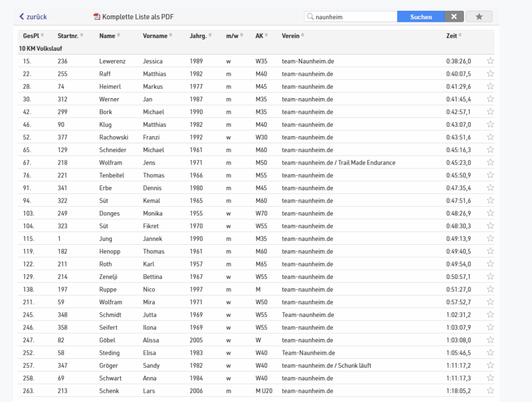
Task: Select the time 1:18:05,2
Action: (x=458, y=391)
